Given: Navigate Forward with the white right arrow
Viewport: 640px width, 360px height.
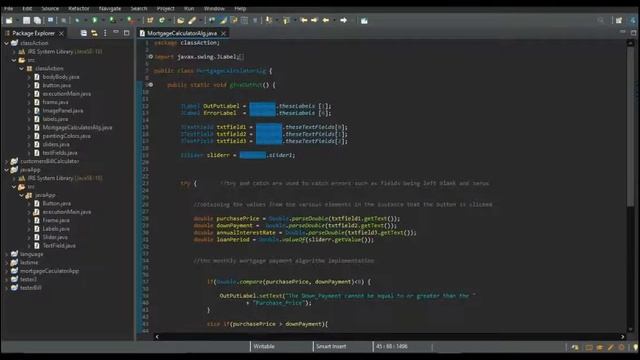Looking at the screenshot, I should 344,20.
